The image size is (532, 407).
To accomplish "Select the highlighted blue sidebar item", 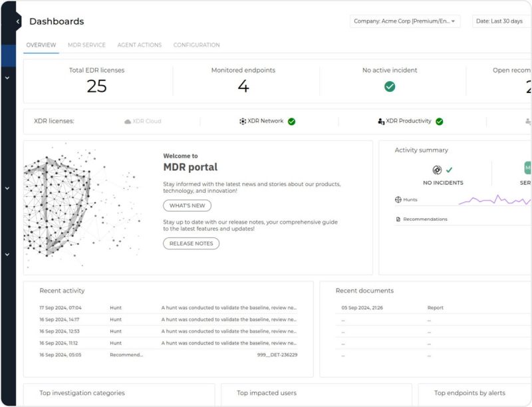I will coord(8,56).
